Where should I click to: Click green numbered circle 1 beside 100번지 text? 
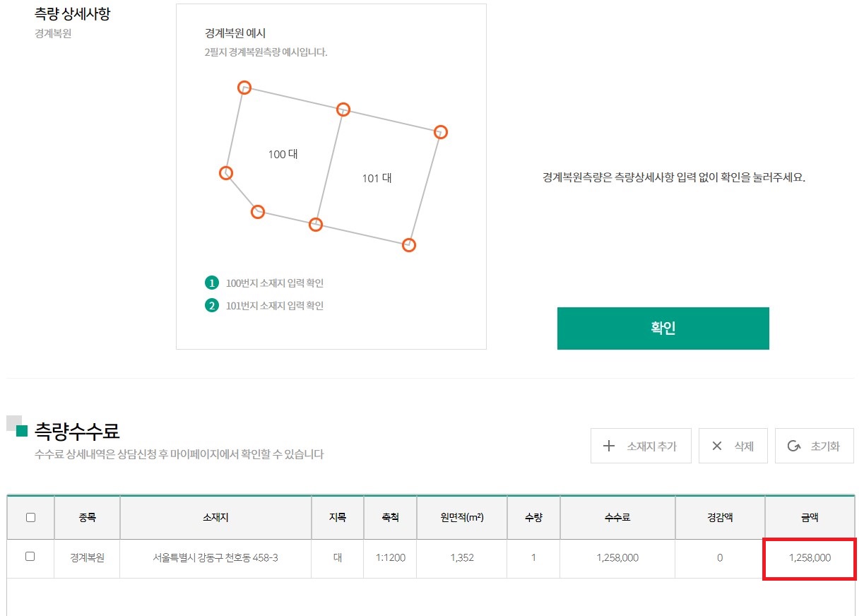coord(212,283)
